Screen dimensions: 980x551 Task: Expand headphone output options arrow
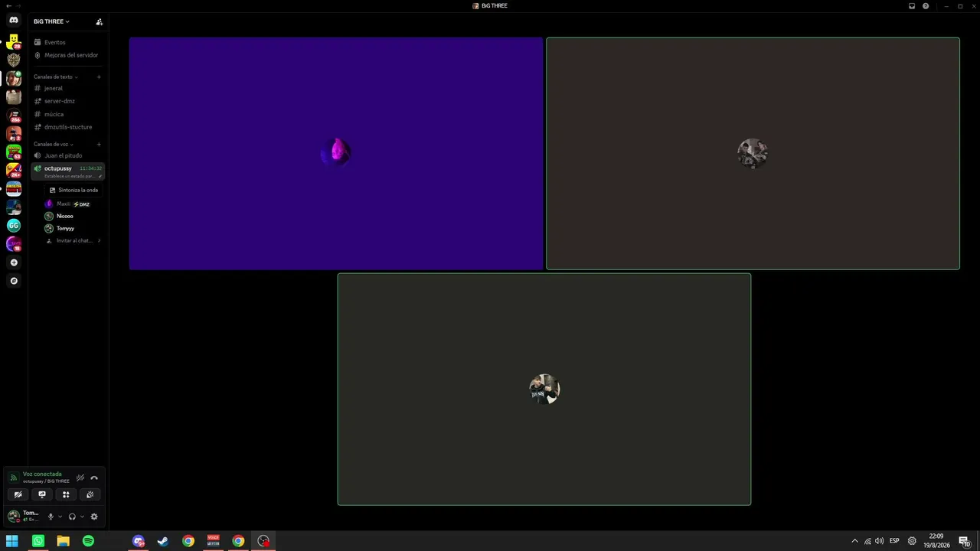82,517
